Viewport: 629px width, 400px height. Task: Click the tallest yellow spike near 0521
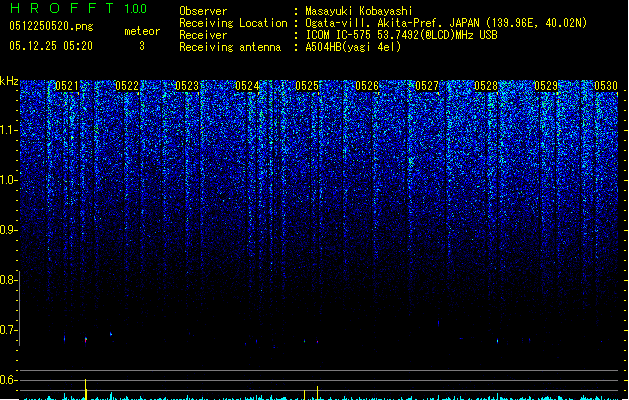85,389
